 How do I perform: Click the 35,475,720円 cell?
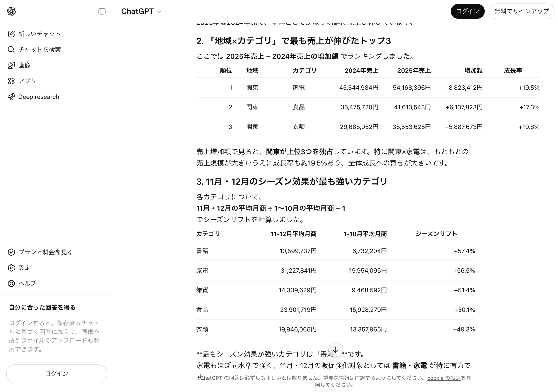point(359,107)
